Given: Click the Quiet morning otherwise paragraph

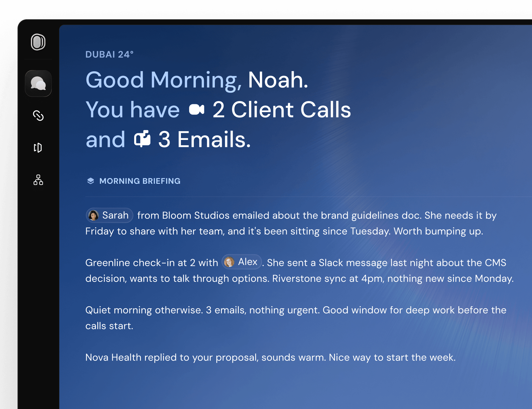Looking at the screenshot, I should tap(296, 310).
